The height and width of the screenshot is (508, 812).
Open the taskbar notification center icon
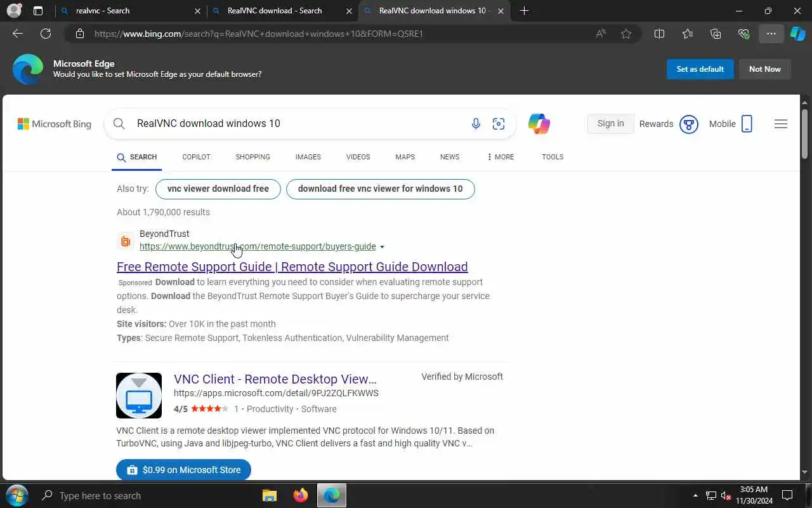(x=787, y=495)
